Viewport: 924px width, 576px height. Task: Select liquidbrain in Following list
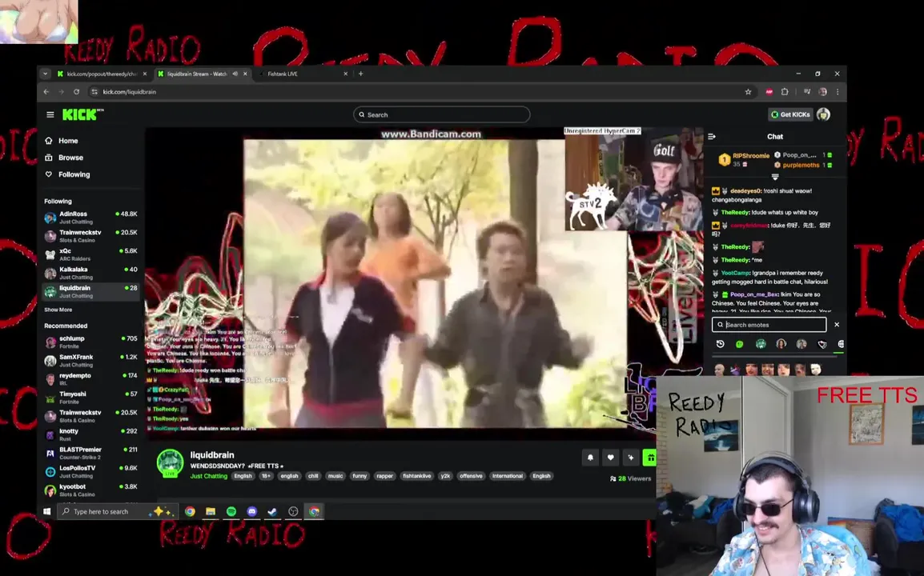91,291
